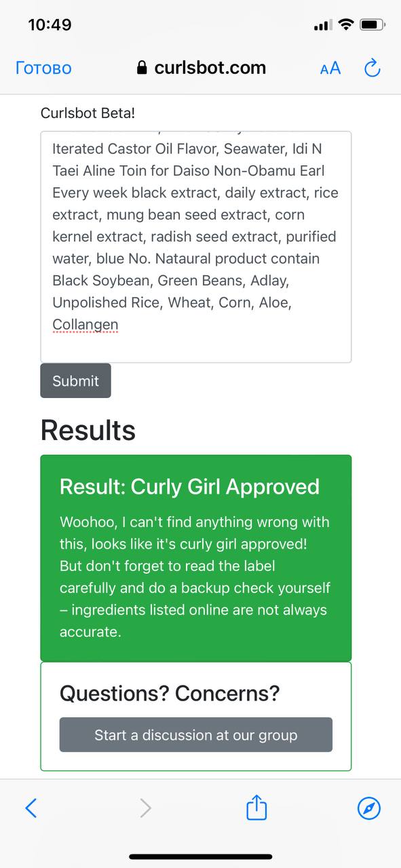Click inside the ingredients text area
Screen dimensions: 401x868
195,247
